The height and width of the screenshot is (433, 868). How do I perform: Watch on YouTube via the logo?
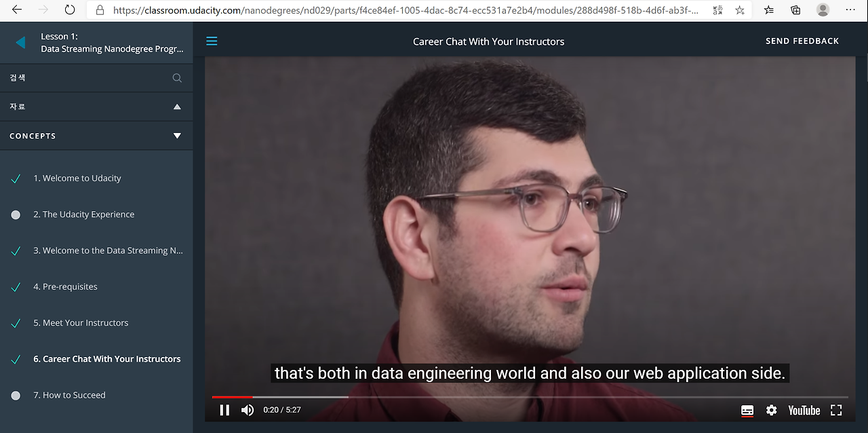tap(804, 410)
